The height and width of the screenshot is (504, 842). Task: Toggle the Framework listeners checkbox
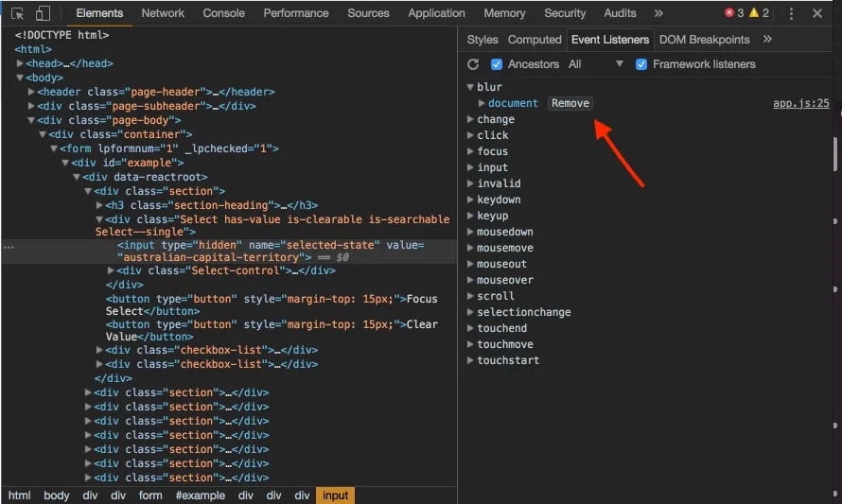[641, 64]
